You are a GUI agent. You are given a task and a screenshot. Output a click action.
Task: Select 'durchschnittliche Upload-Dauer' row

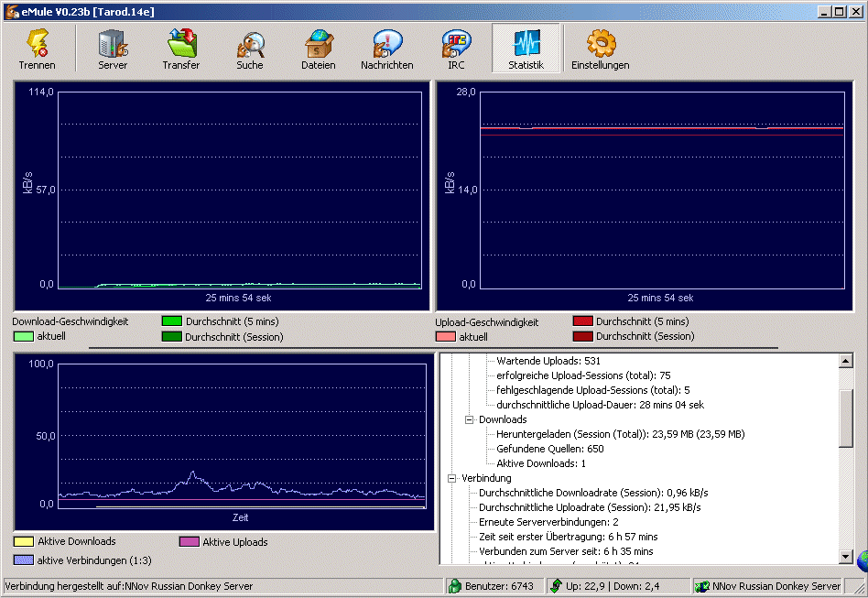coord(600,405)
